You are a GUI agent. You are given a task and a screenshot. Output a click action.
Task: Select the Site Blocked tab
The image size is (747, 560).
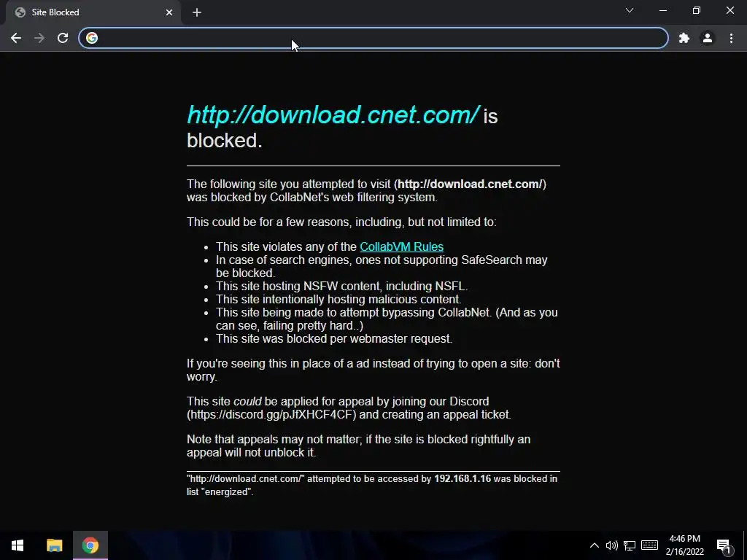(93, 12)
